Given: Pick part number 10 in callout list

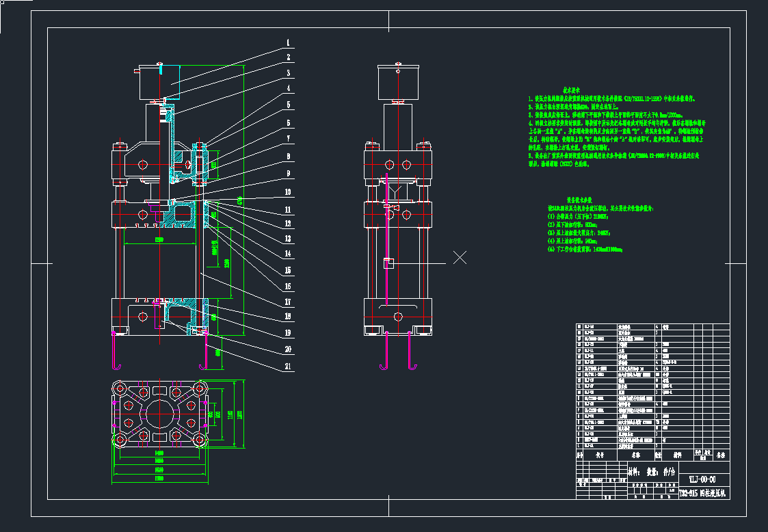Looking at the screenshot, I should (288, 192).
